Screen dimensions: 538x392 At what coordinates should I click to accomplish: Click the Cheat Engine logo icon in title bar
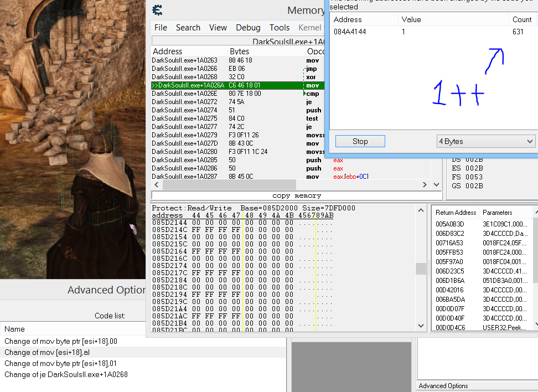click(x=158, y=11)
